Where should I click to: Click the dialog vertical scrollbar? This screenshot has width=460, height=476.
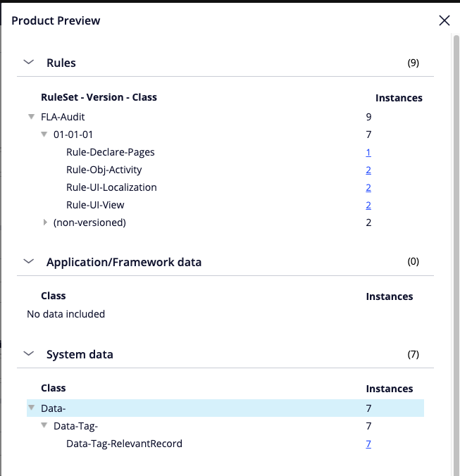(456, 255)
